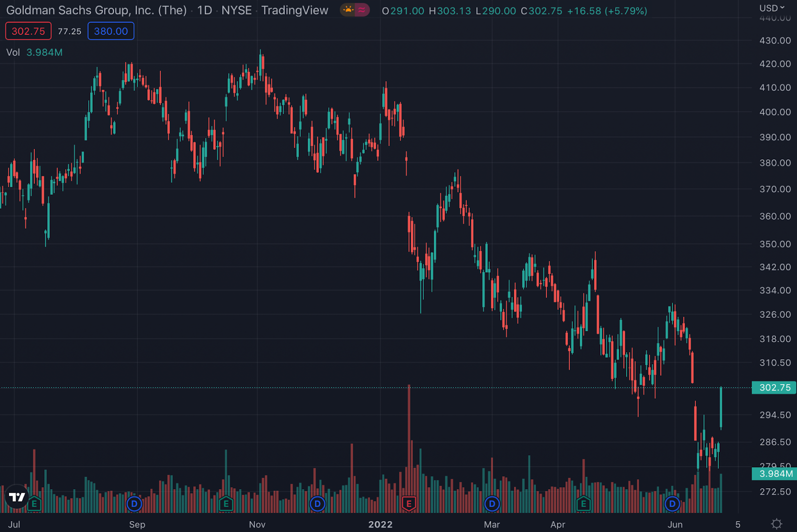Click the 310.50 price scale label

775,363
